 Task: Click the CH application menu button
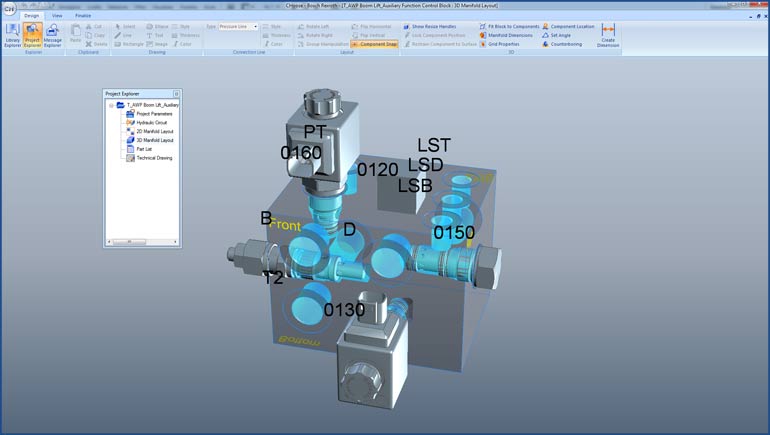point(9,8)
